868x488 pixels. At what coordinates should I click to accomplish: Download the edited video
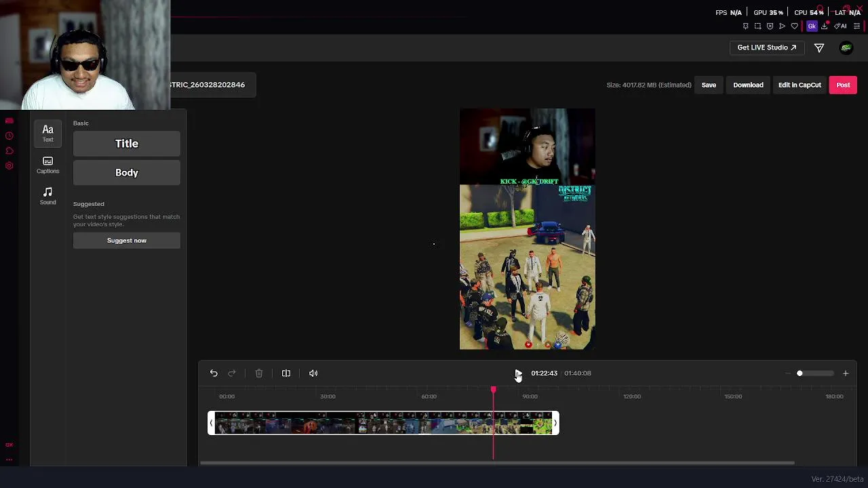748,85
